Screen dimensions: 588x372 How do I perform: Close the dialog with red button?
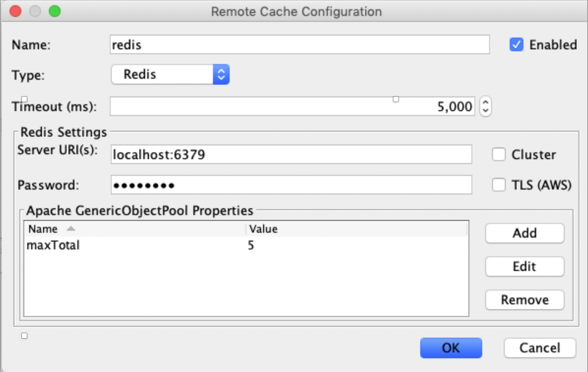tap(16, 11)
